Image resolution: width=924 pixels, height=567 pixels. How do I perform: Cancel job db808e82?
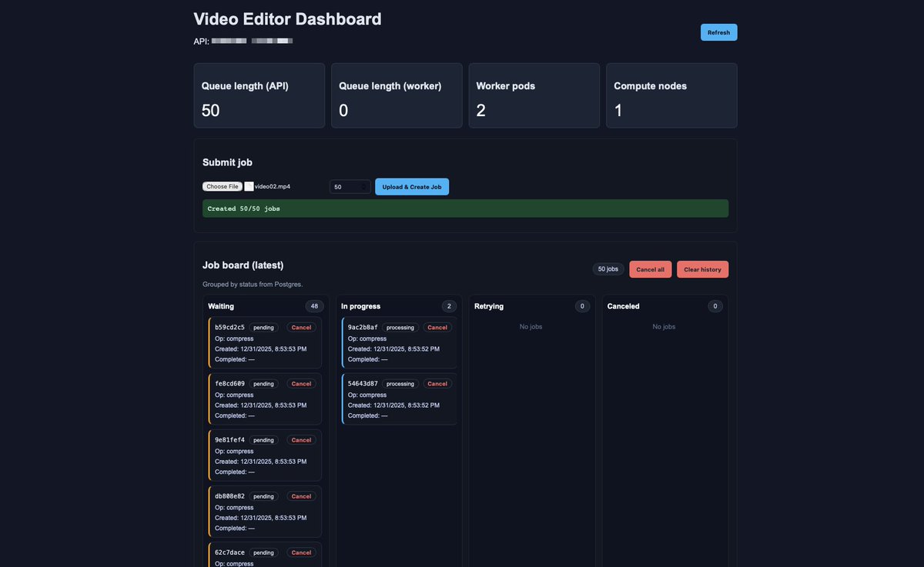[301, 496]
